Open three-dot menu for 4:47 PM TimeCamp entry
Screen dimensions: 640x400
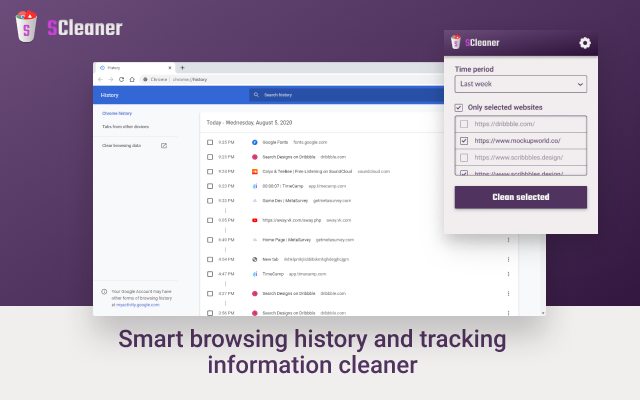[509, 274]
